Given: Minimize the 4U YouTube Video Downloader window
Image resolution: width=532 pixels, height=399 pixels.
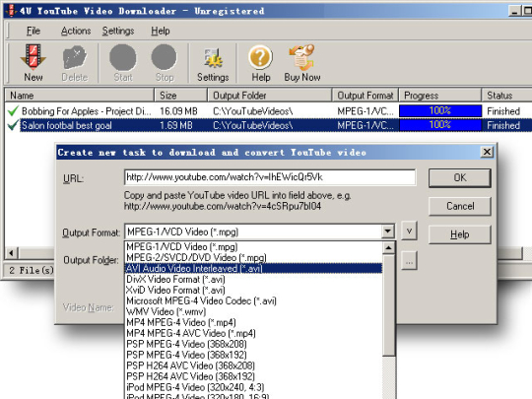Looking at the screenshot, I should 514,11.
